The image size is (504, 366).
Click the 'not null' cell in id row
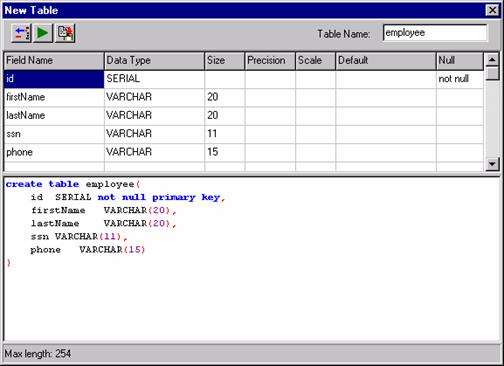460,79
